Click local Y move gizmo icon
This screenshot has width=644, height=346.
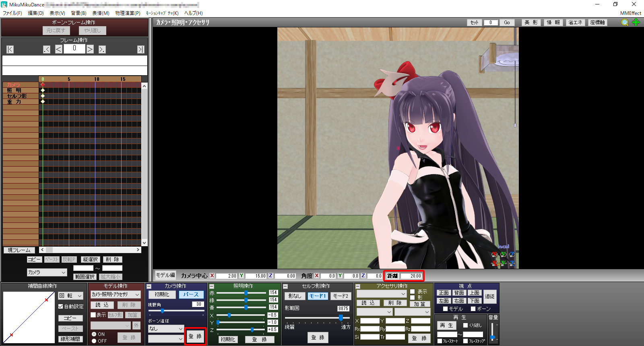coord(503,264)
